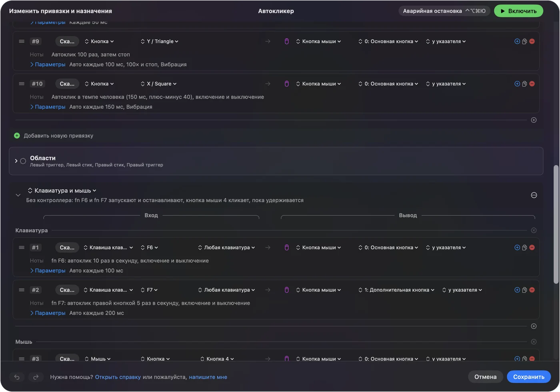Remove binding #10 with the red minus icon

532,84
